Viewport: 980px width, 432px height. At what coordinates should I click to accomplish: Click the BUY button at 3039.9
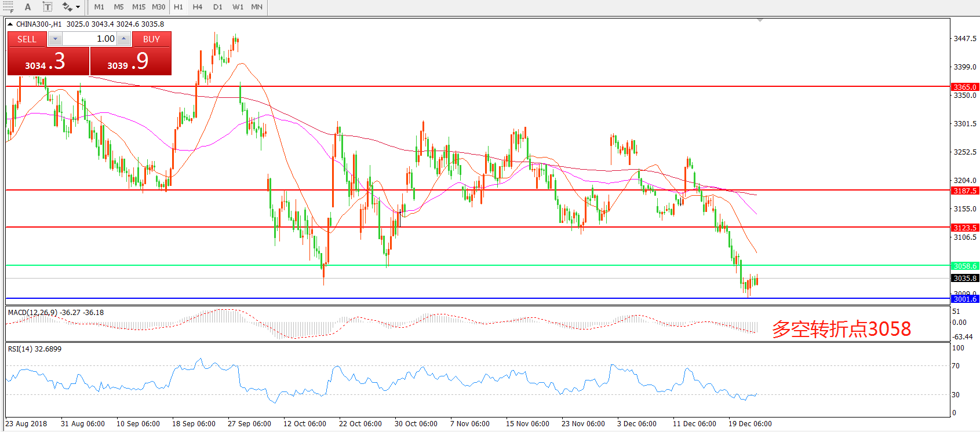pos(131,61)
